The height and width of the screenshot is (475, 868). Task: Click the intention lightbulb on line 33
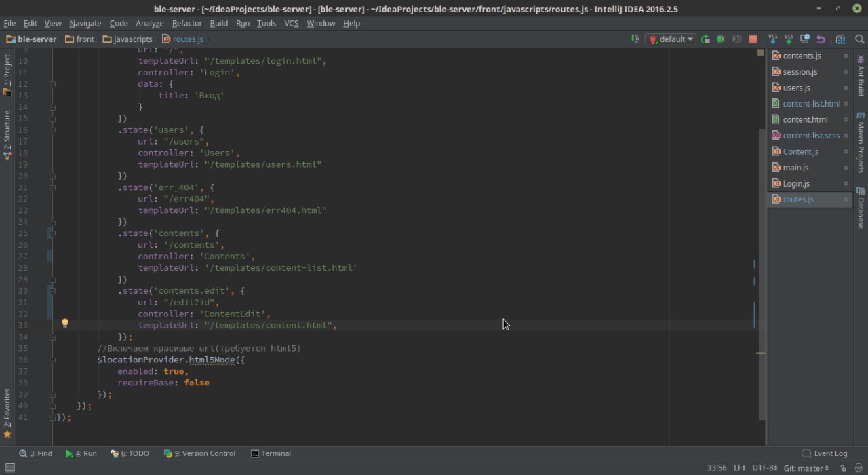tap(65, 324)
